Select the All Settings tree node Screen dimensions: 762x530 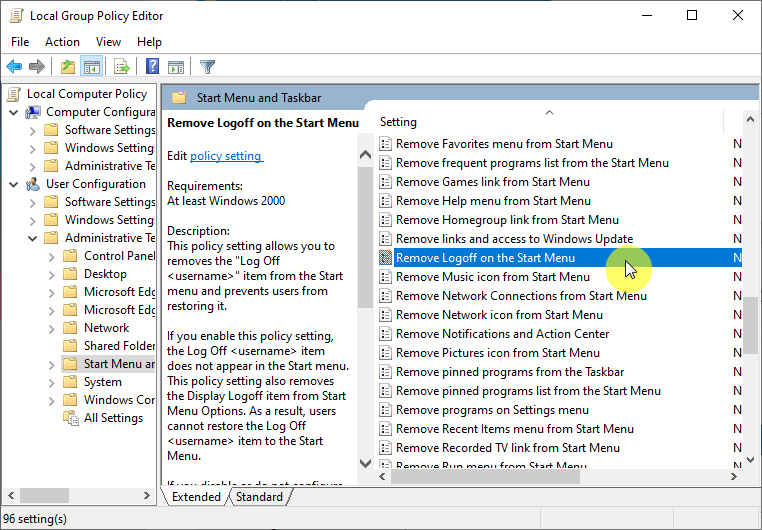[112, 418]
